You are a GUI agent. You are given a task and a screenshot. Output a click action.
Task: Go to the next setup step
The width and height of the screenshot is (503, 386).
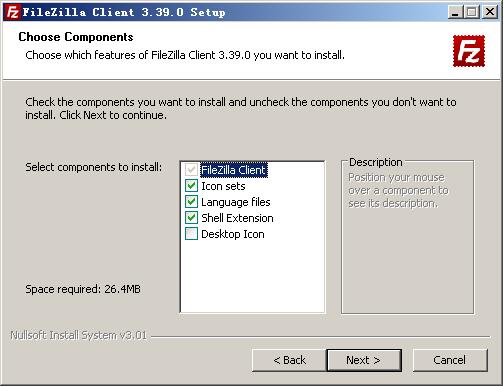click(364, 360)
